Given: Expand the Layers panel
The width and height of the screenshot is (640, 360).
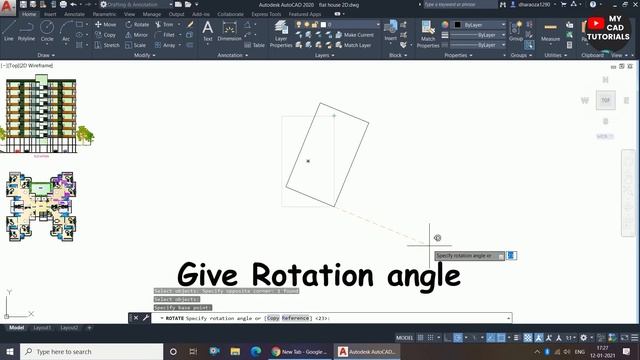Looking at the screenshot, I should (x=325, y=55).
